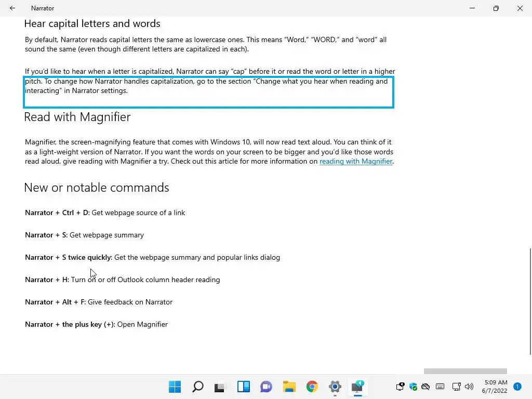Minimize the Narrator window
This screenshot has width=532, height=399.
472,8
